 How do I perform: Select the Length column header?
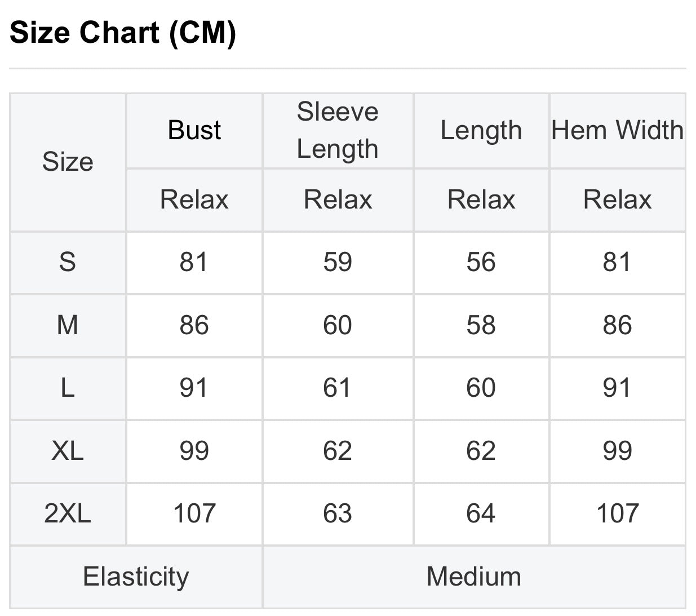pos(481,130)
